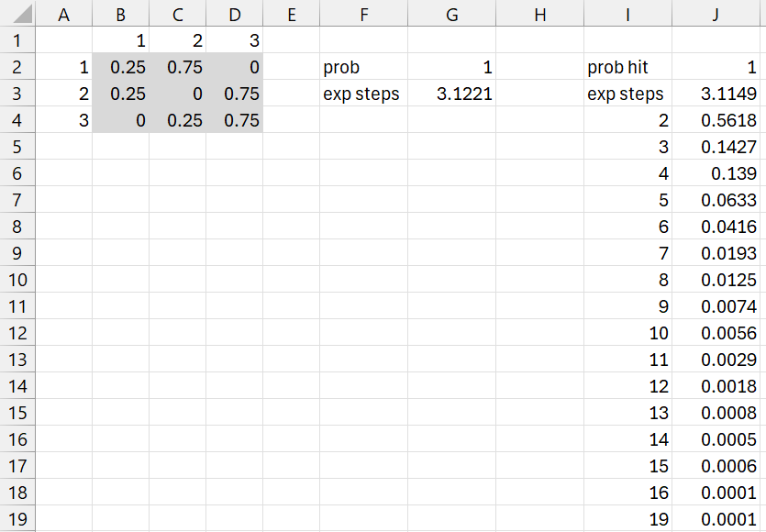
Task: Click cell F3 labeled 'exp steps'
Action: (364, 93)
